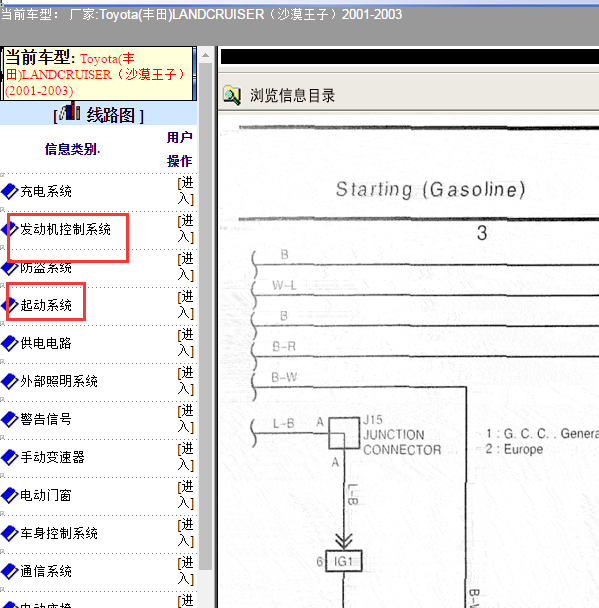This screenshot has height=608, width=599.
Task: Click [进入] for 外部照明系统
Action: coord(186,381)
